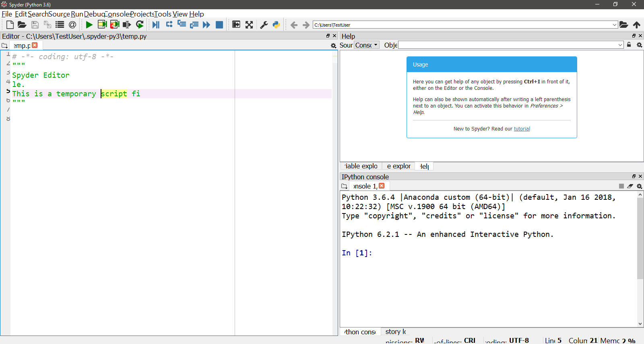Open PYTHONPATH manager Python icon
Screen dimensions: 644x344
(x=276, y=25)
